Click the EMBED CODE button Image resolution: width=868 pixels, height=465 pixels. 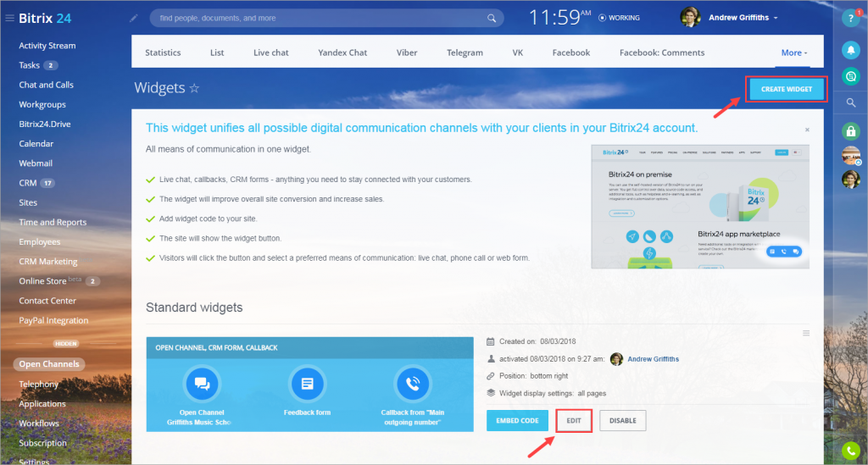517,421
